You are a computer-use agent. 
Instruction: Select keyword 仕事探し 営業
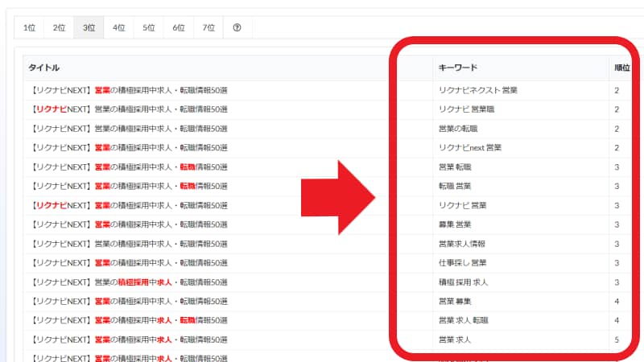coord(462,263)
